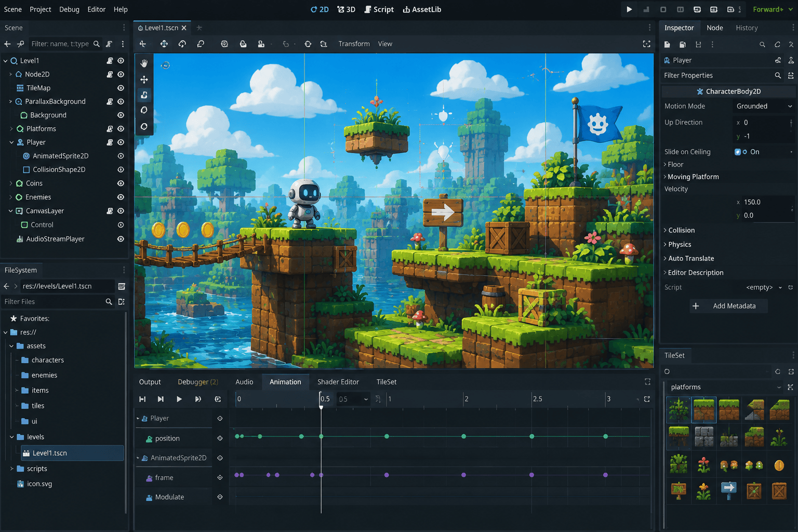798x532 pixels.
Task: Play the animation in the Animation panel
Action: [179, 399]
